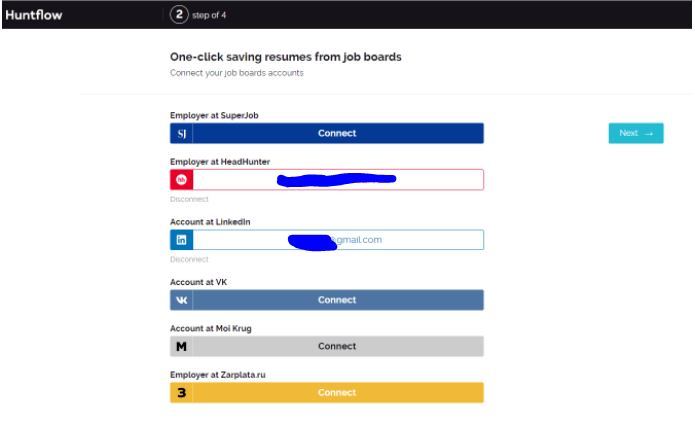Disconnect the HeadHunter account
The width and height of the screenshot is (695, 428).
click(x=189, y=199)
